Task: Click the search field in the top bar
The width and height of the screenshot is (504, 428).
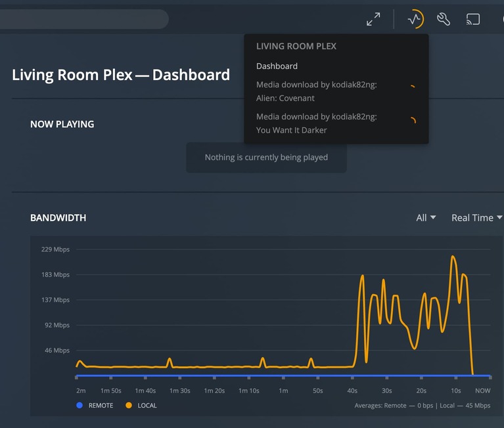Action: (x=84, y=19)
